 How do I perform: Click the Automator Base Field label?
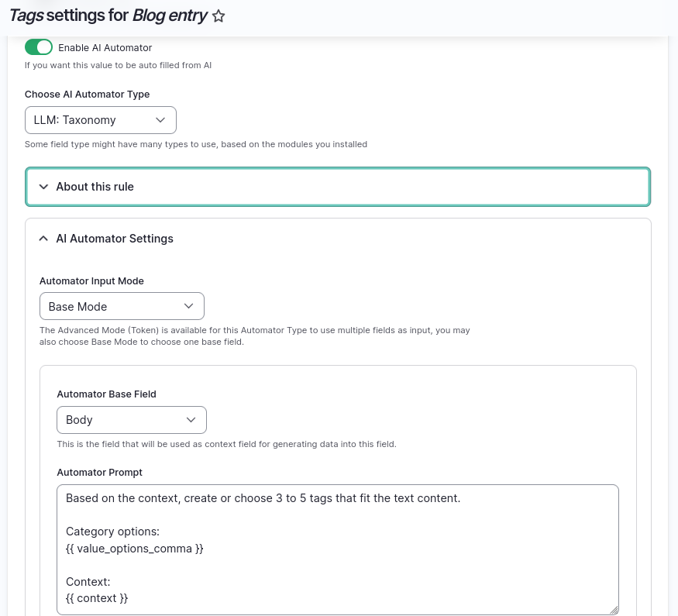pyautogui.click(x=106, y=394)
